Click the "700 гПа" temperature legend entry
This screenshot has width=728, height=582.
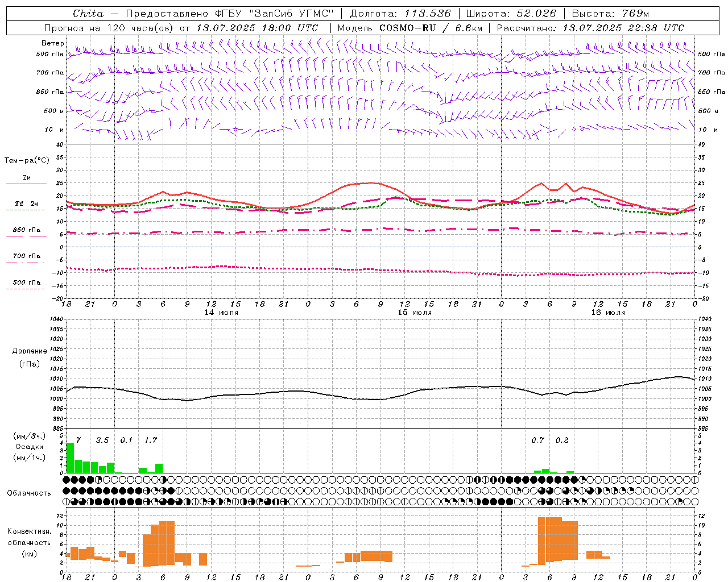point(27,256)
